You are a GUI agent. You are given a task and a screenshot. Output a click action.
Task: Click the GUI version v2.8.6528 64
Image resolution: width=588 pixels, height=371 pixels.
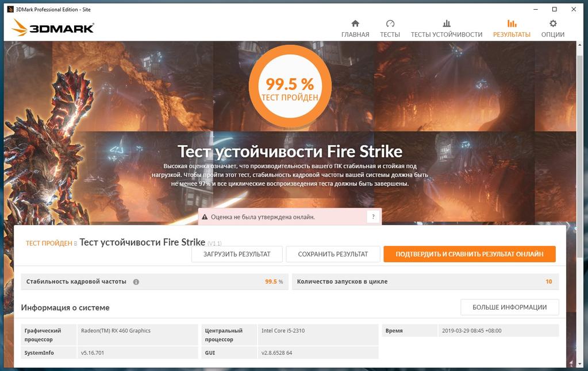276,353
